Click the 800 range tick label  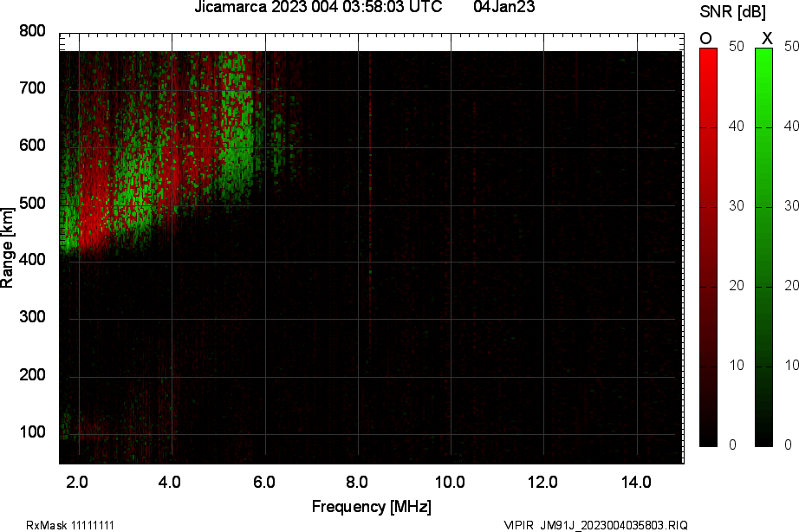[32, 31]
